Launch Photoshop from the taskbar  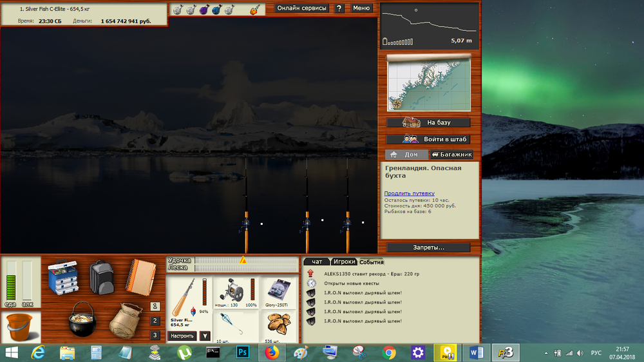coord(242,352)
